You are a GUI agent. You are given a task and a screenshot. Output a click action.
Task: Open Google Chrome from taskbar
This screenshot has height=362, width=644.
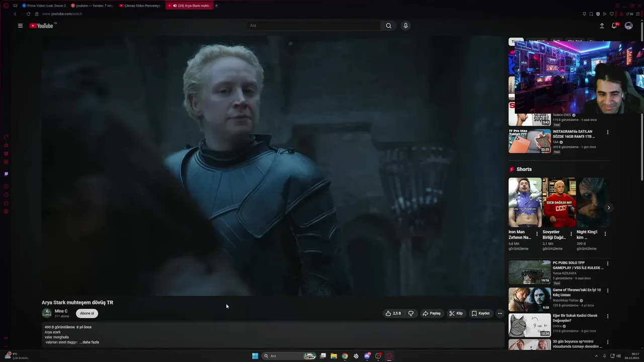tap(345, 356)
